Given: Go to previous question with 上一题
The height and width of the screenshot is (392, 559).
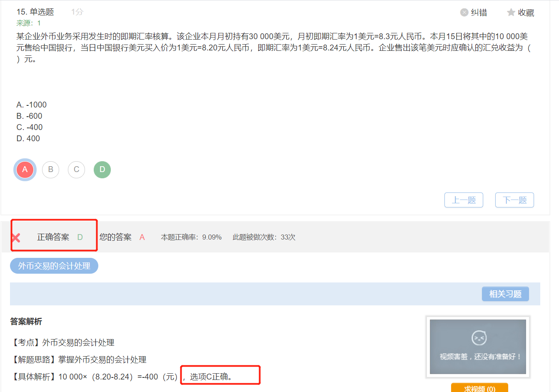Looking at the screenshot, I should (464, 200).
